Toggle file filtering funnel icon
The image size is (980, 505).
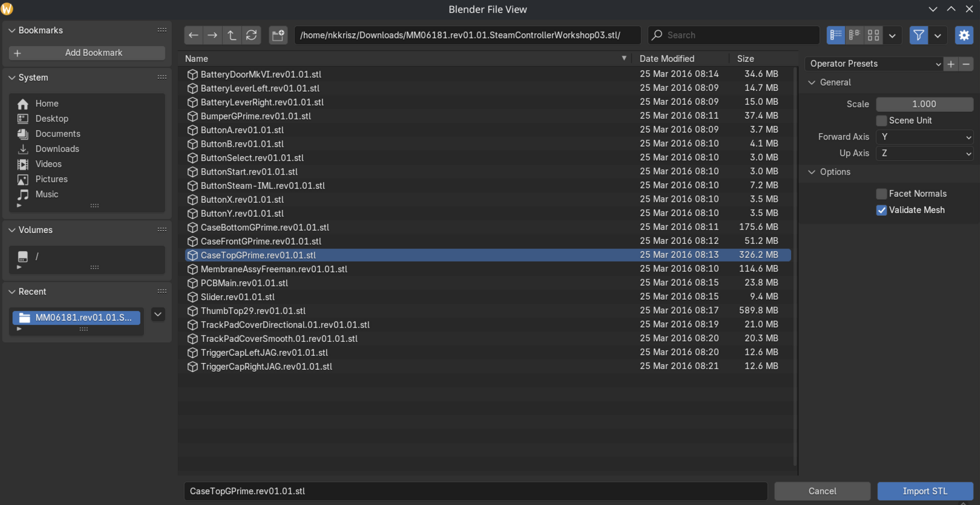click(918, 35)
